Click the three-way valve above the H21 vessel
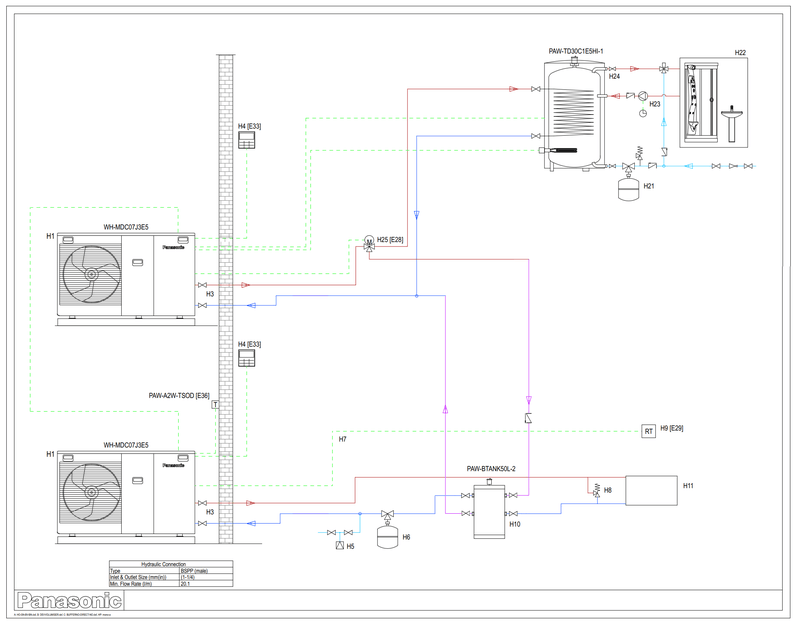This screenshot has width=800, height=626. click(x=629, y=166)
